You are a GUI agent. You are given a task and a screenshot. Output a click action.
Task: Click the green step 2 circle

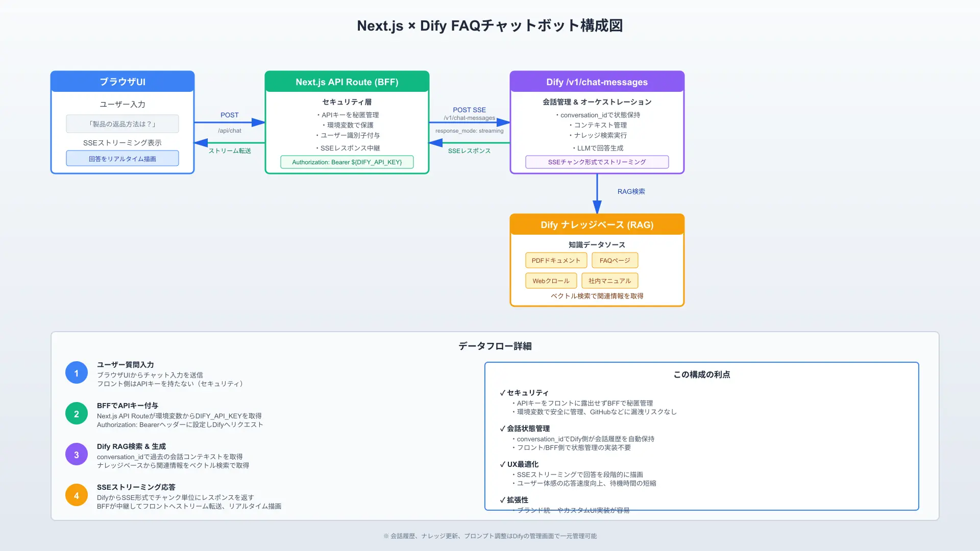pyautogui.click(x=77, y=414)
